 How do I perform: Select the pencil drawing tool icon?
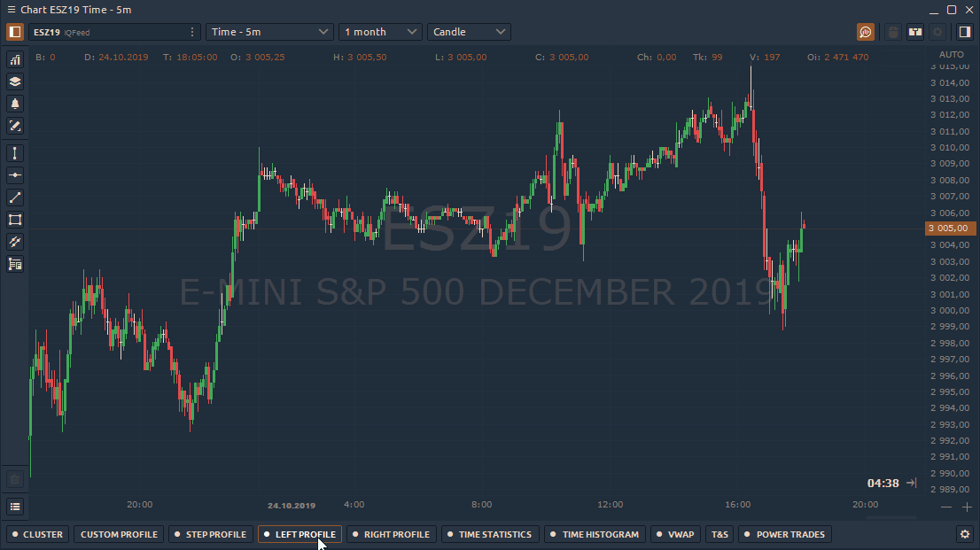[15, 127]
